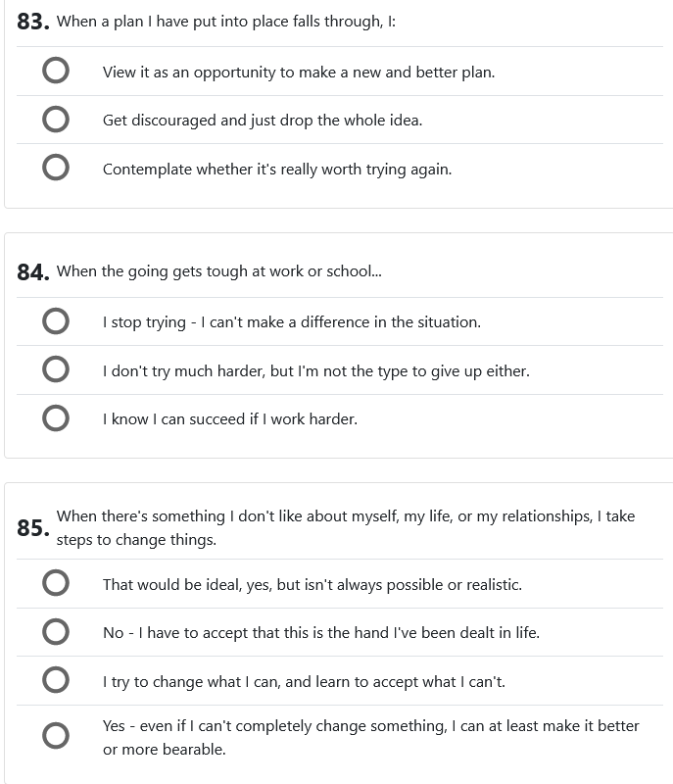673x784 pixels.
Task: Click the answer text 'Get discouraged and just drop the whole idea'
Action: tap(263, 120)
